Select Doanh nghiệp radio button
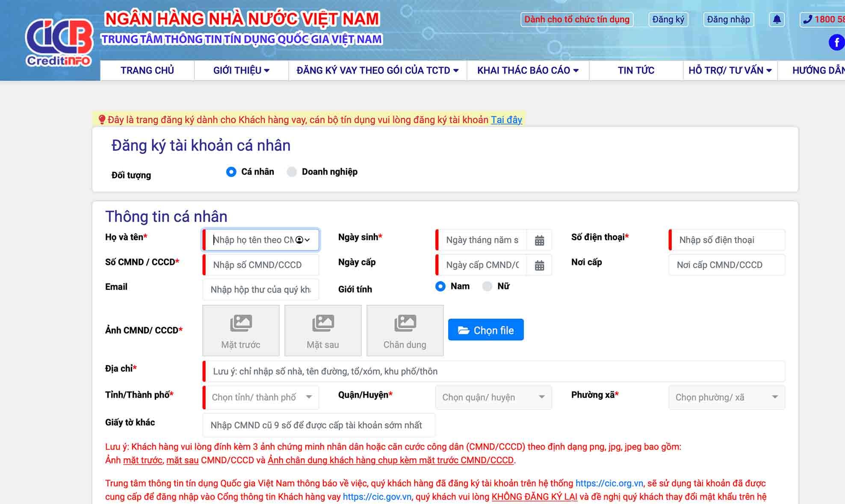The width and height of the screenshot is (845, 504). click(291, 172)
